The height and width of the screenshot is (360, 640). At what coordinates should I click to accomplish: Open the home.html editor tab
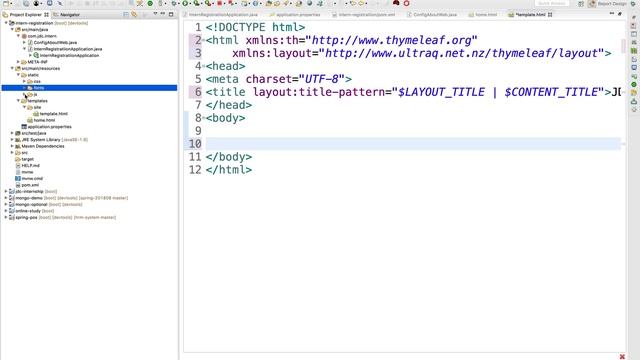(x=483, y=15)
